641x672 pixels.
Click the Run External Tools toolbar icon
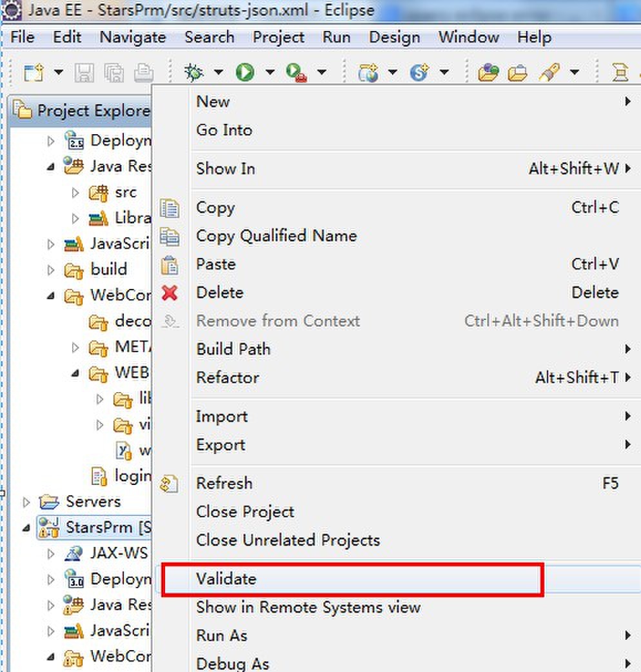click(297, 72)
